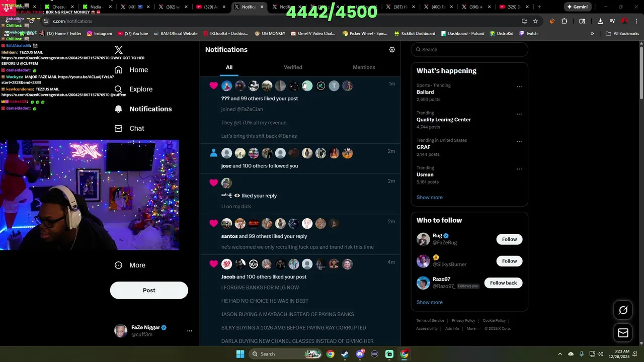Click the Windows Start button
644x362 pixels.
pyautogui.click(x=240, y=354)
